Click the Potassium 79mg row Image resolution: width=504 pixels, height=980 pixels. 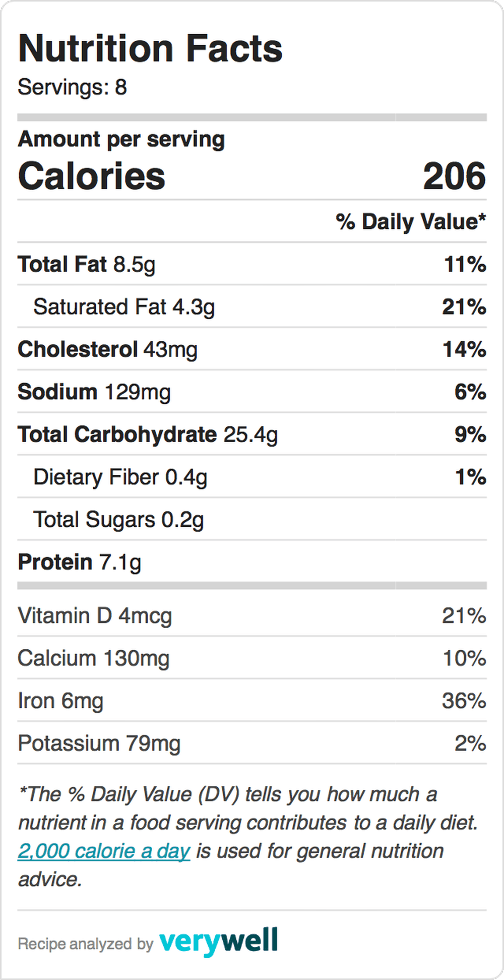click(x=252, y=743)
